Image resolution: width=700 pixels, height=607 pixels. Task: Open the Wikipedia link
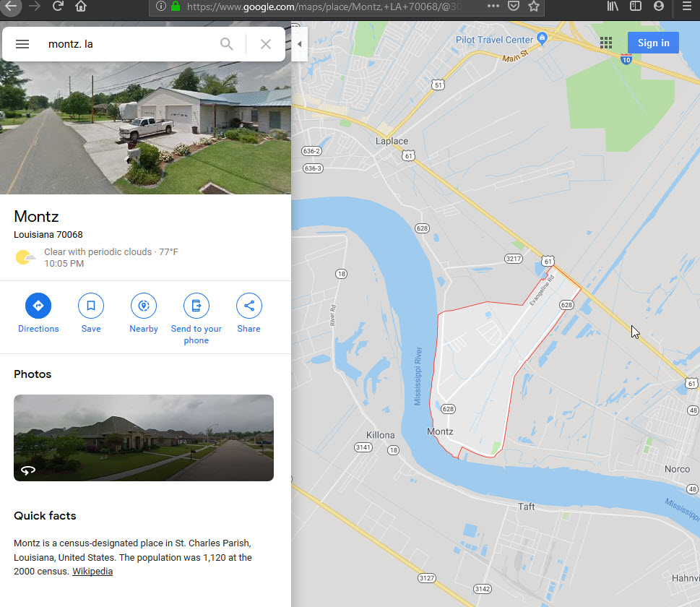92,572
